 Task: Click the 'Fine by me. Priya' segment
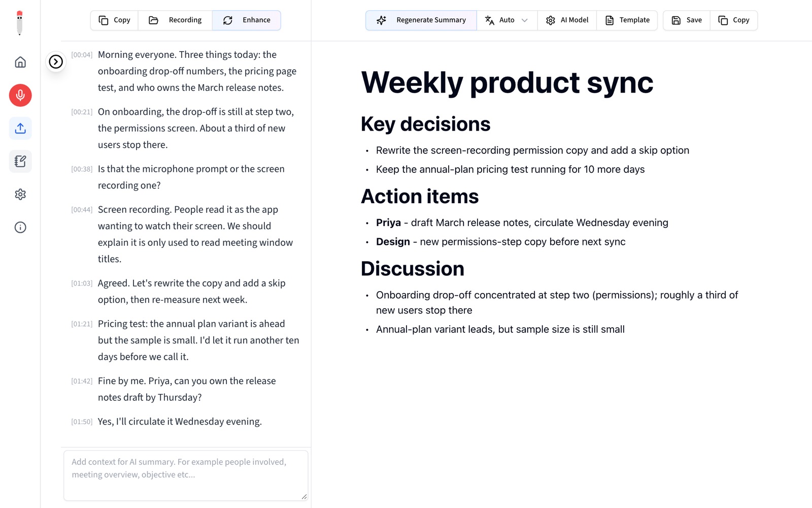click(x=187, y=389)
